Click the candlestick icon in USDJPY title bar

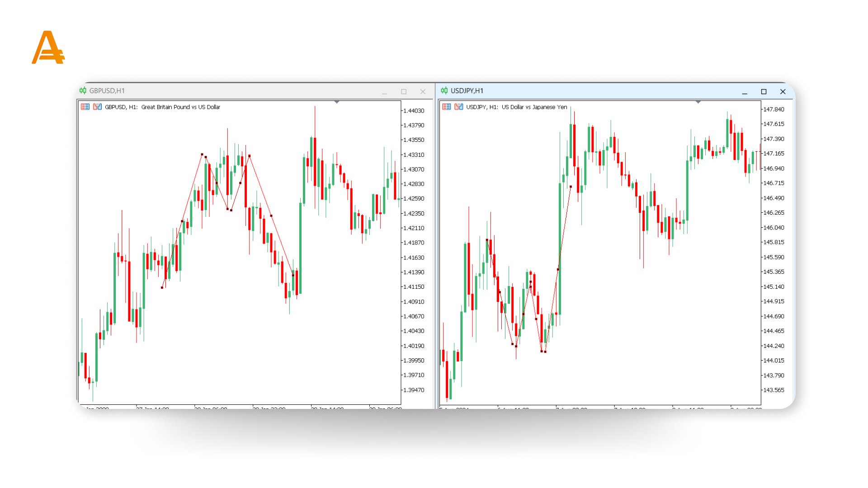[444, 91]
